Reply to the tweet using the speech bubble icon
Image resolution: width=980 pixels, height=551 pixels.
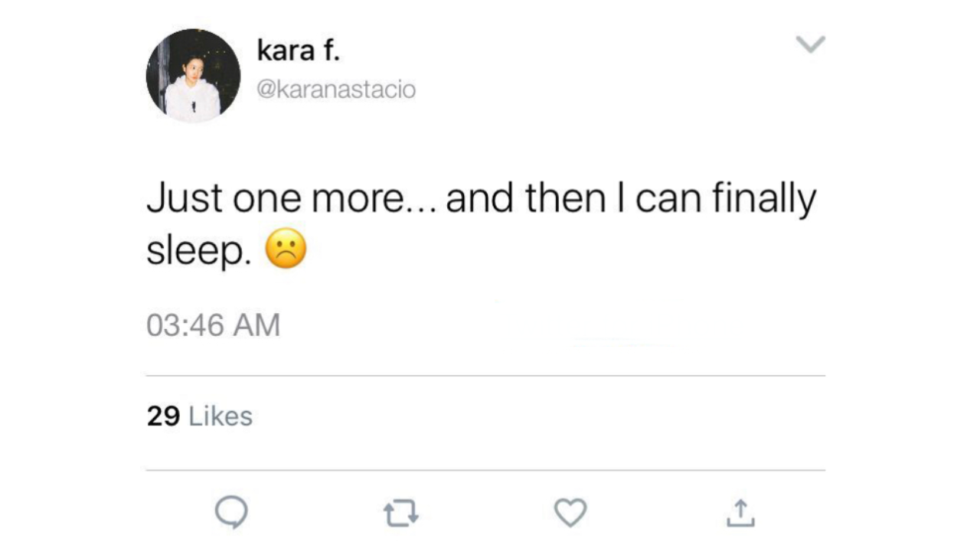(x=230, y=513)
